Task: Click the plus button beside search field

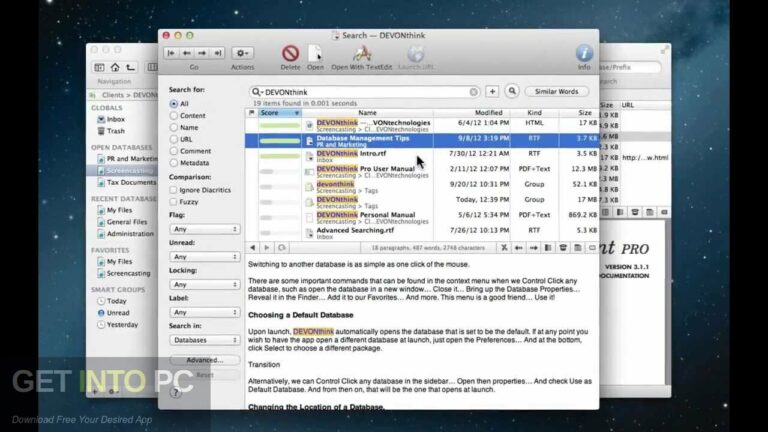Action: (492, 92)
